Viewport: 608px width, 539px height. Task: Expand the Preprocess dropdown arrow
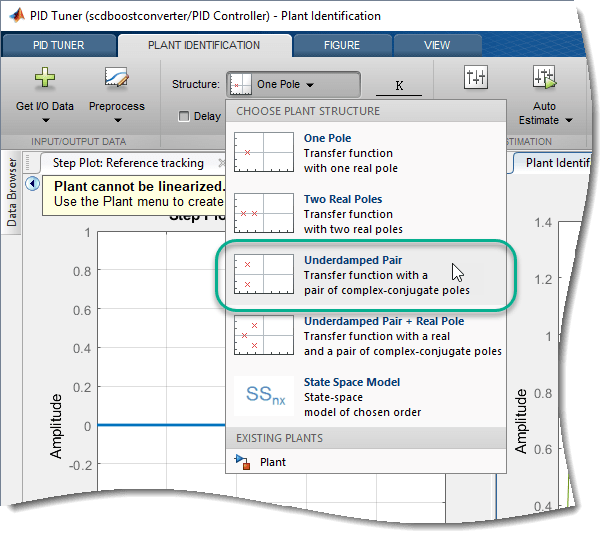tap(117, 121)
